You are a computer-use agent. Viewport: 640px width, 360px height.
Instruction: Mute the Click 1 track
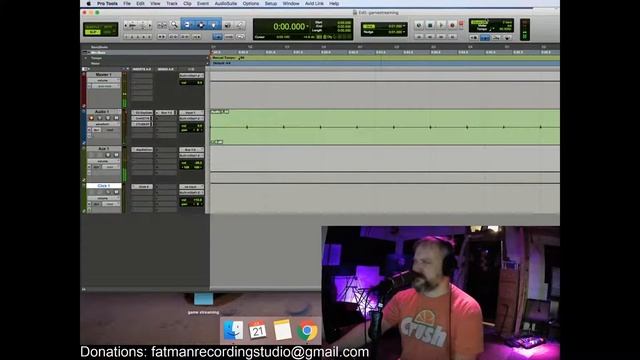[x=116, y=192]
